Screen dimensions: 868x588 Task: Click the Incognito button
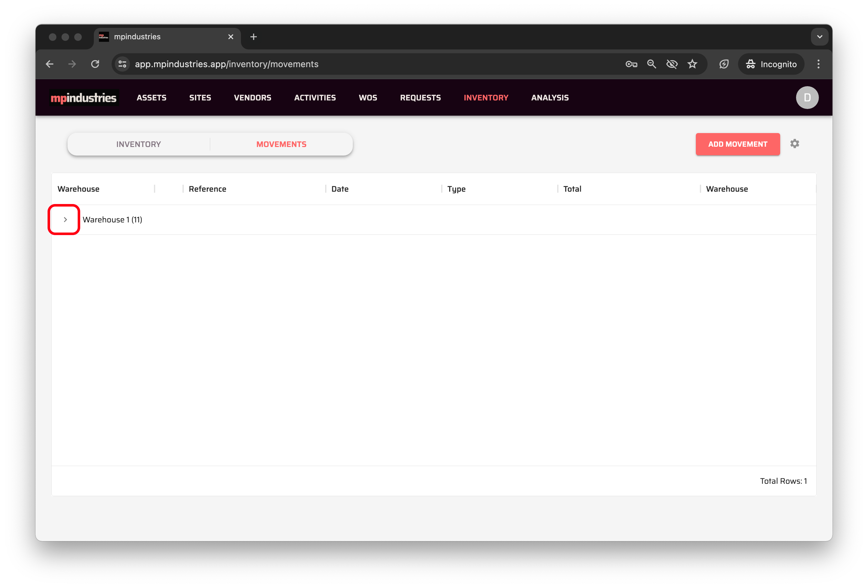pos(771,64)
